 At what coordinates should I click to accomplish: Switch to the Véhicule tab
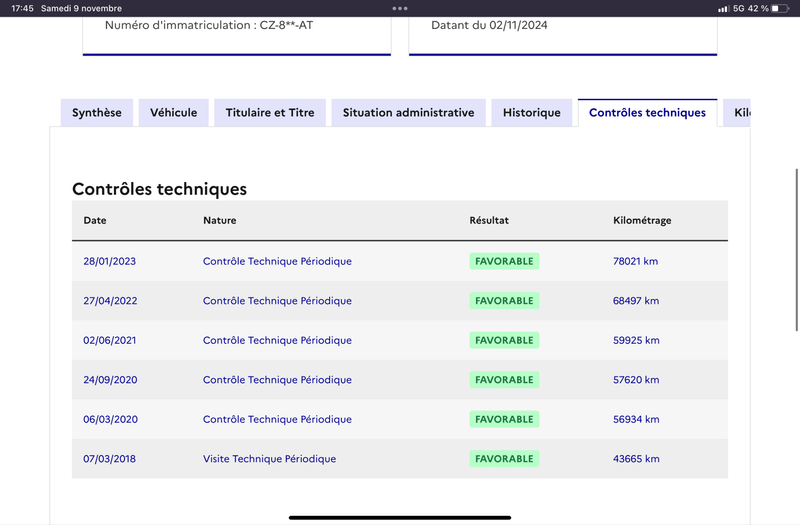tap(173, 113)
